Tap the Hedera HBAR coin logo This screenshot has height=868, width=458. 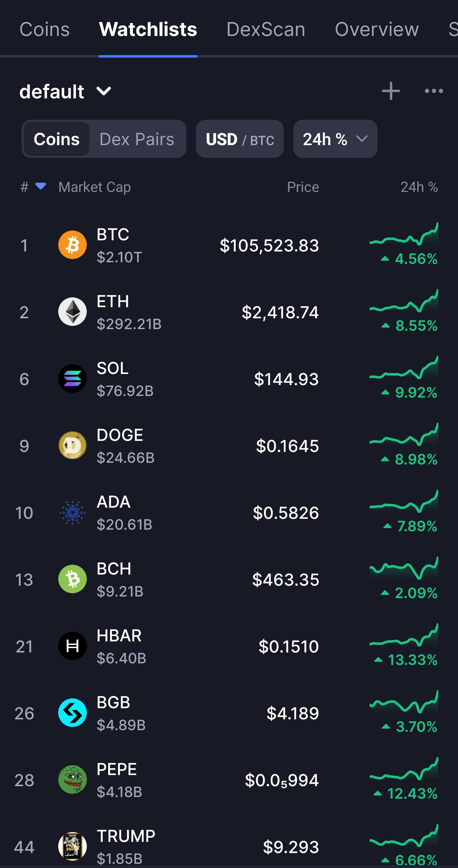click(73, 646)
